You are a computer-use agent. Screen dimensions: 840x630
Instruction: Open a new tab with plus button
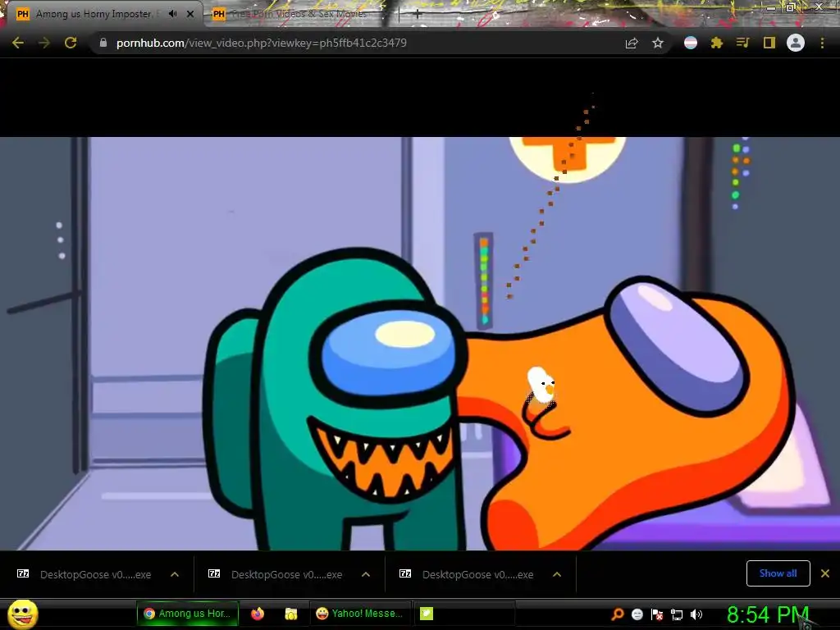coord(418,15)
